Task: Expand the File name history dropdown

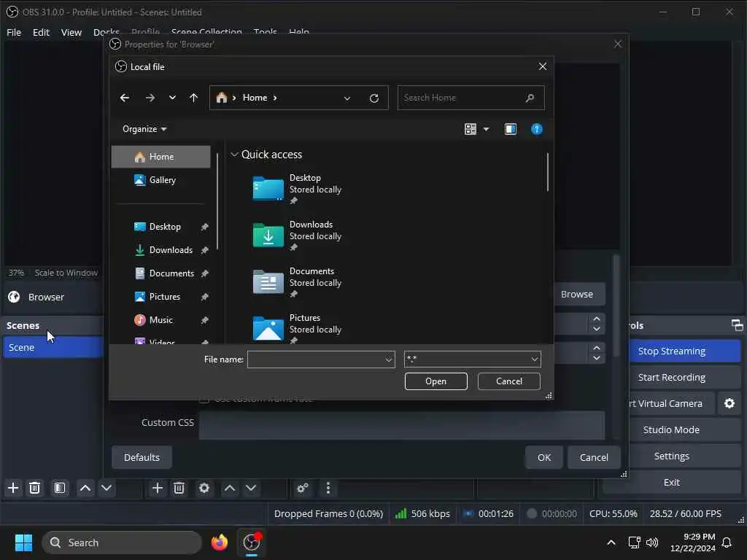Action: 389,359
